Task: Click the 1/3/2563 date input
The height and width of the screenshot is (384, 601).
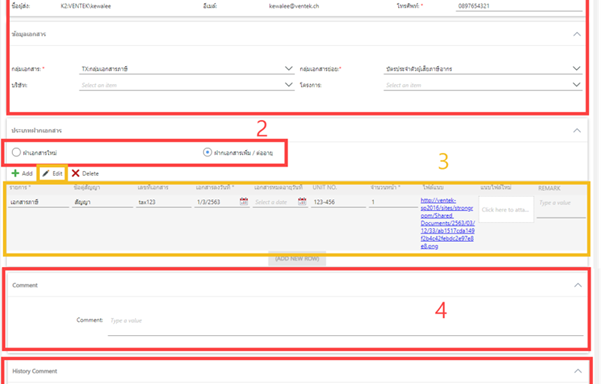Action: pos(217,202)
